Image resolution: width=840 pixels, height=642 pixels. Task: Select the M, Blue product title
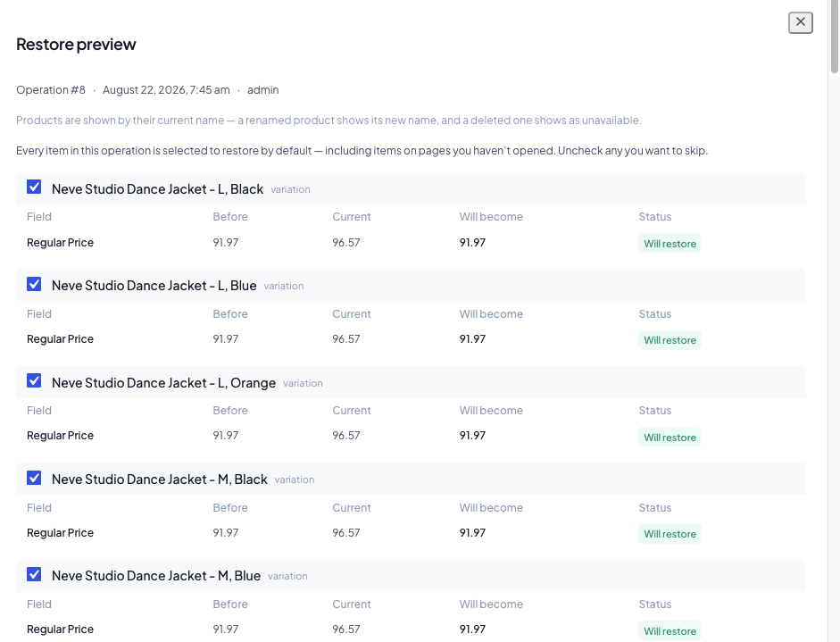pos(156,576)
